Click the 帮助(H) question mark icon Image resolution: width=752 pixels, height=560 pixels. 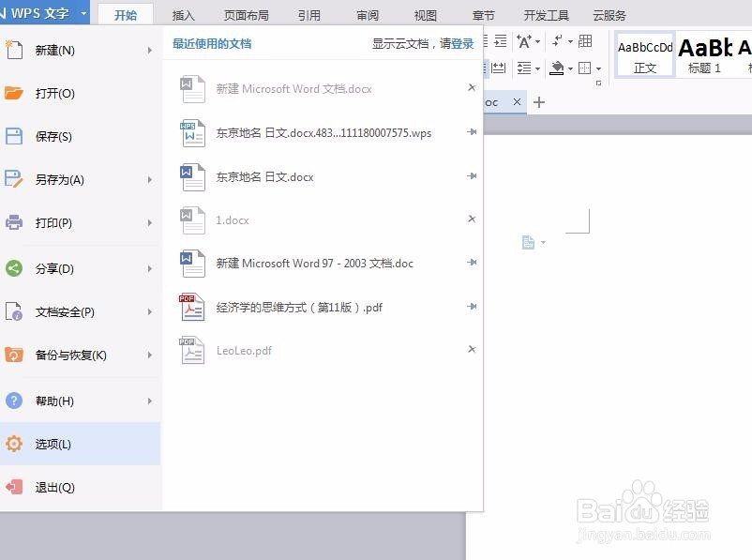pos(14,401)
